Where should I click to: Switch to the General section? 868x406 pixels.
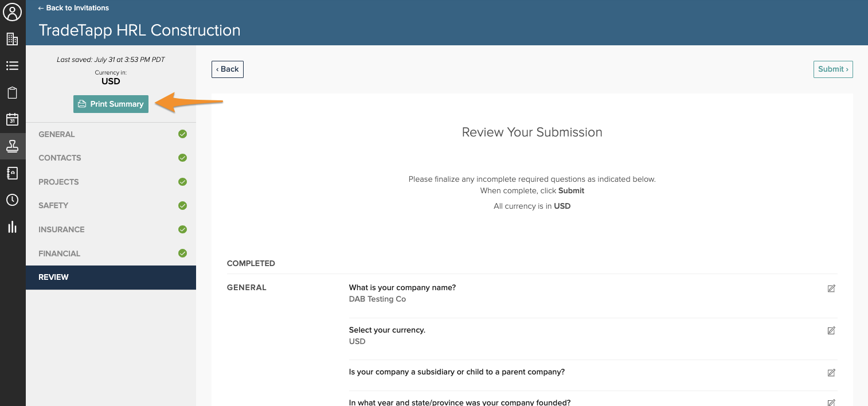pyautogui.click(x=57, y=134)
